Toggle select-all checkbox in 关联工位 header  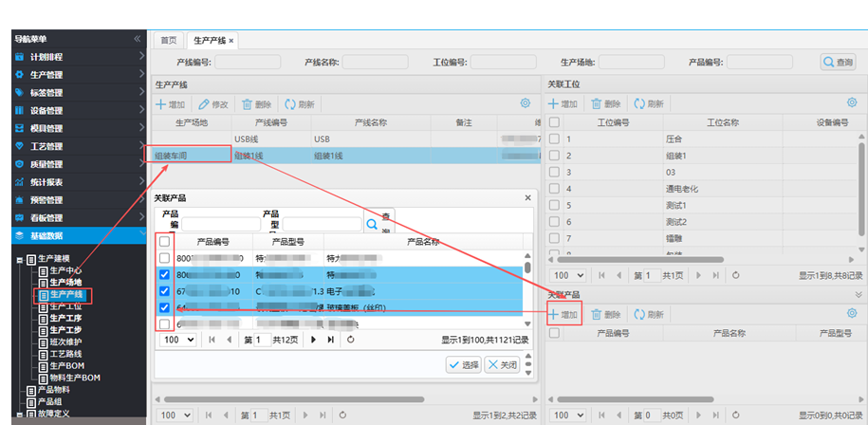click(x=554, y=122)
